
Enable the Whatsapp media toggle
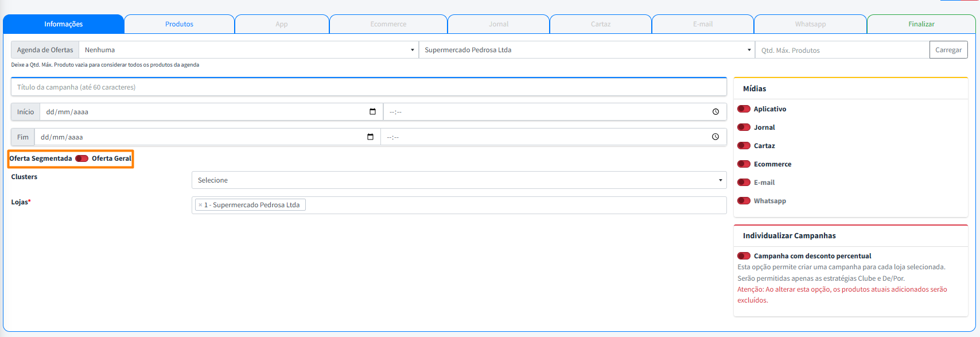[x=744, y=201]
